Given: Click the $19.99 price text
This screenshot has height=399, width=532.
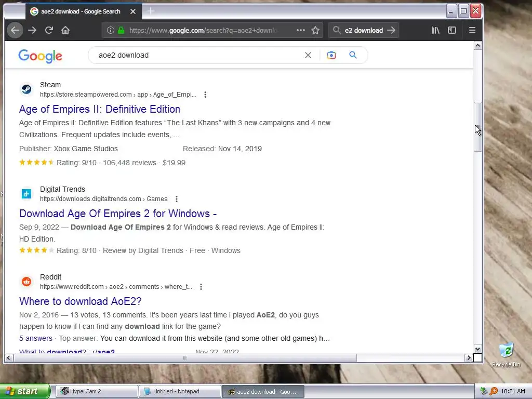Looking at the screenshot, I should coord(174,163).
